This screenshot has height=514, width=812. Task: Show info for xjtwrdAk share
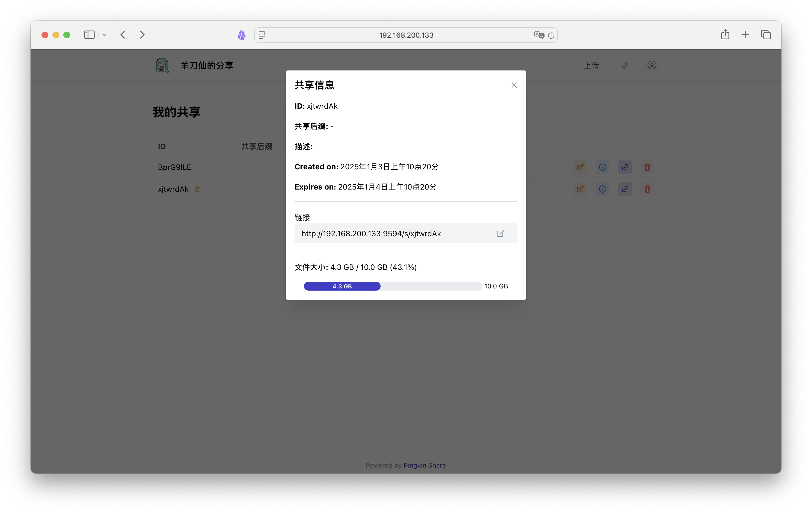point(602,189)
